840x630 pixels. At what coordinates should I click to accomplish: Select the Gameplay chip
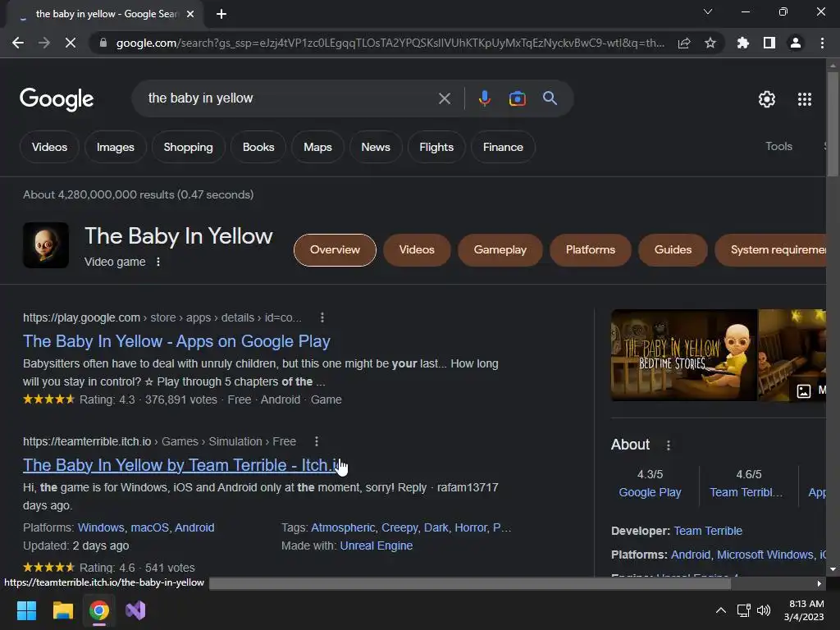coord(500,249)
